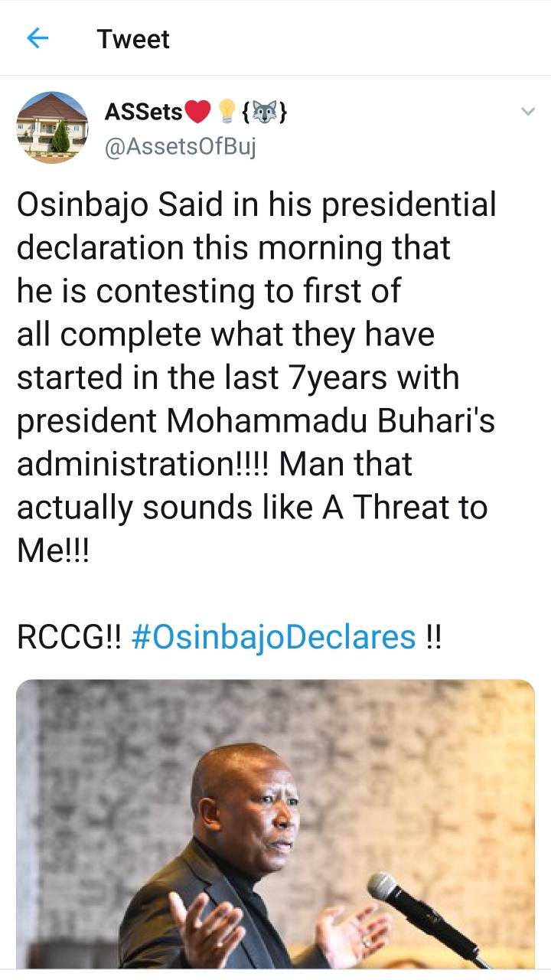Click the "presidential" word in tweet
Screen dimensions: 551x980
[x=404, y=205]
